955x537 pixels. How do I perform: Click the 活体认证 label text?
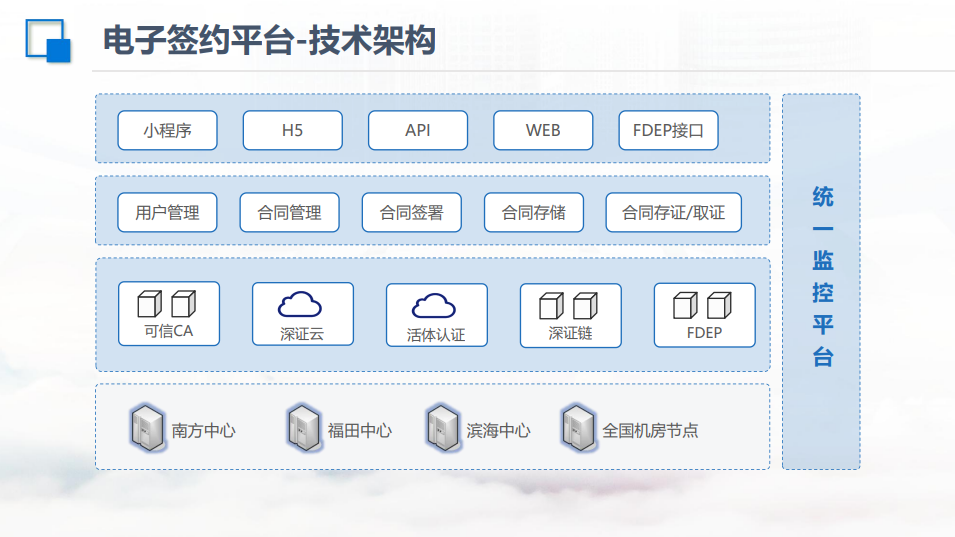436,334
